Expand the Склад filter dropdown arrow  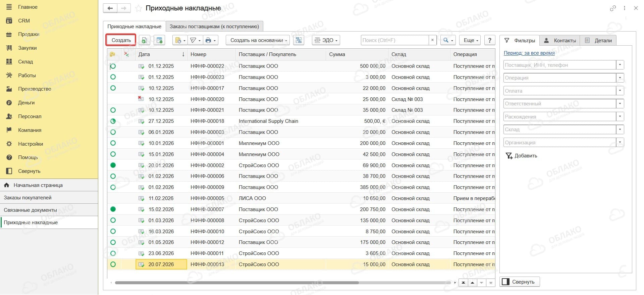(x=620, y=130)
